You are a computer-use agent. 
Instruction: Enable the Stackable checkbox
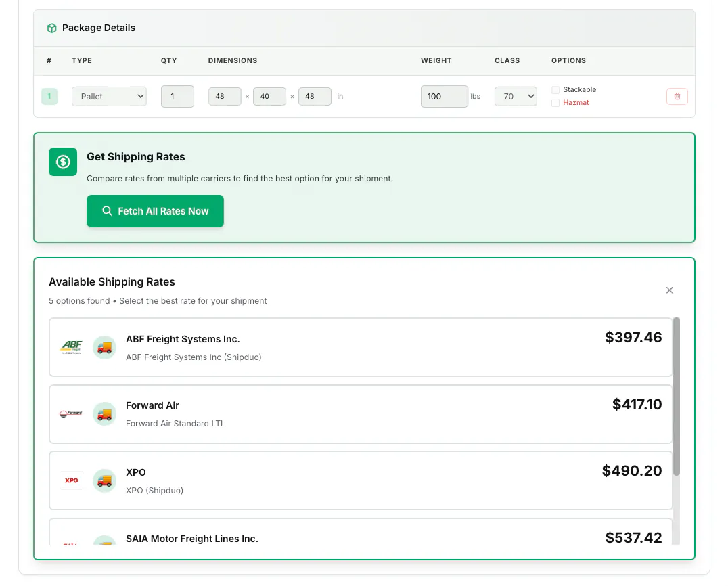pyautogui.click(x=555, y=89)
